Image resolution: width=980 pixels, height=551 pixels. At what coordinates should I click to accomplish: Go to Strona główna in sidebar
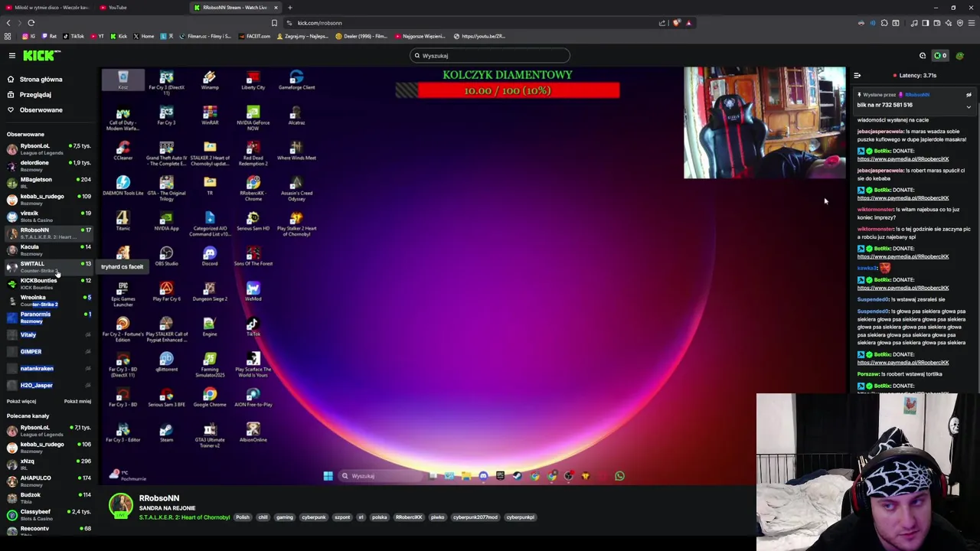coord(41,80)
